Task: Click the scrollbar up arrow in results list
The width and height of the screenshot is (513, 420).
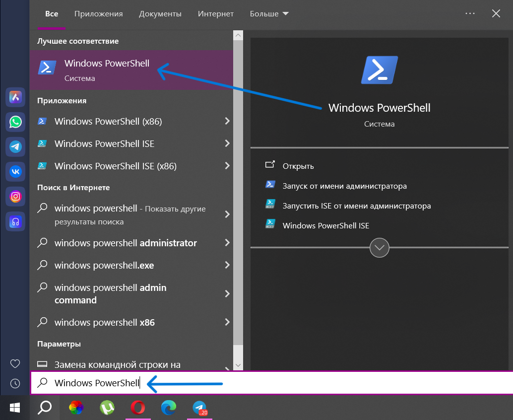Action: [x=238, y=35]
